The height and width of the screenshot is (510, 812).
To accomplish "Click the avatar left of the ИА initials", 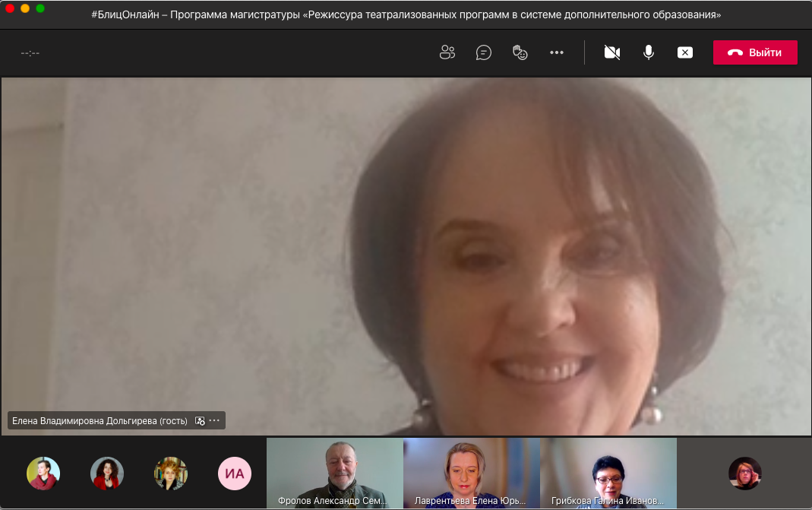I will (171, 474).
